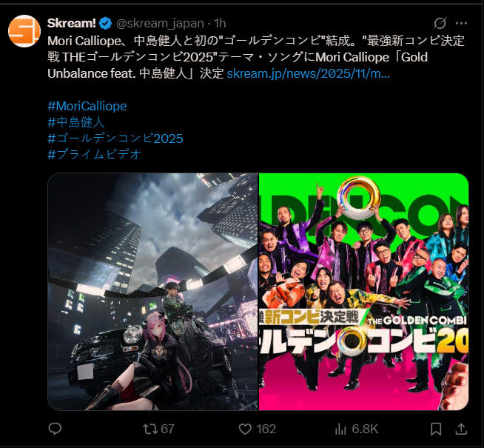Open the three-dot more options menu
The image size is (484, 448).
(461, 23)
